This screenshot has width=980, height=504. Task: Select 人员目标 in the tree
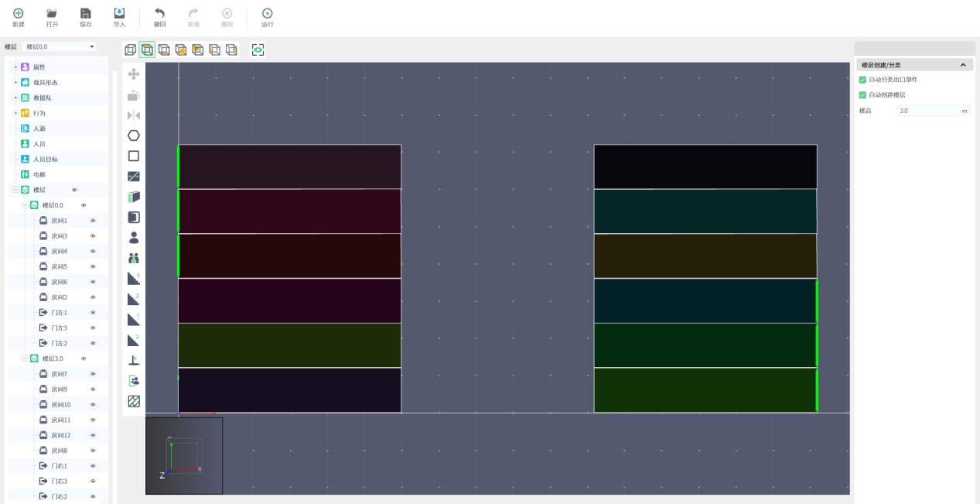click(45, 159)
